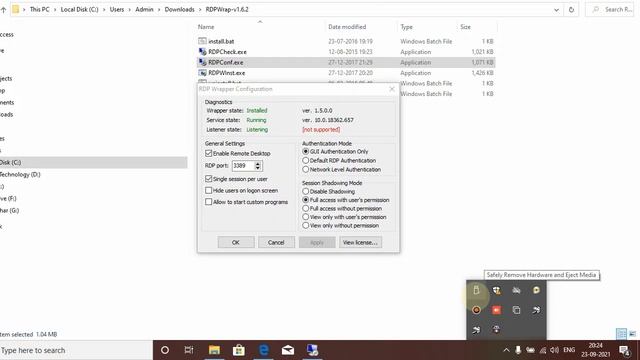Open Task View on the taskbar
640x360 pixels.
[x=189, y=350]
